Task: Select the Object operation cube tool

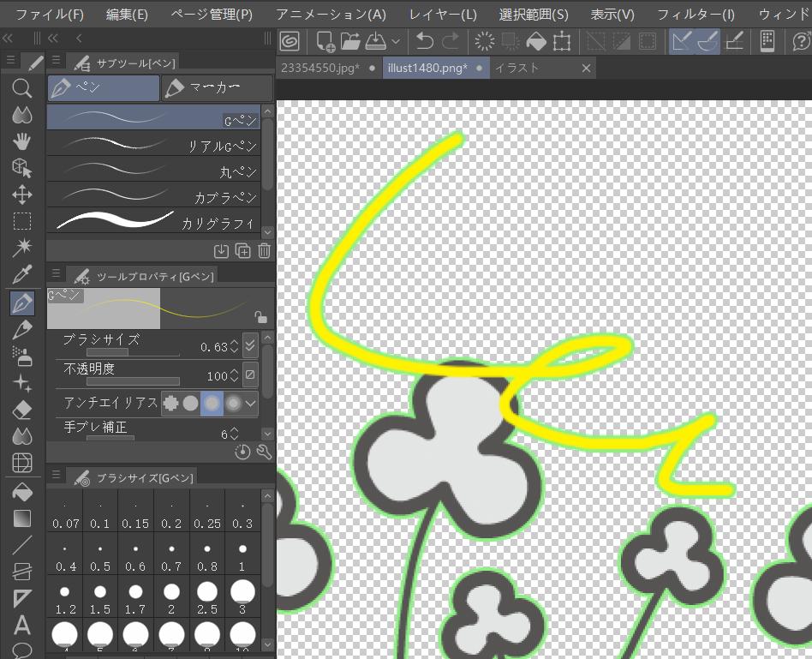Action: [21, 167]
